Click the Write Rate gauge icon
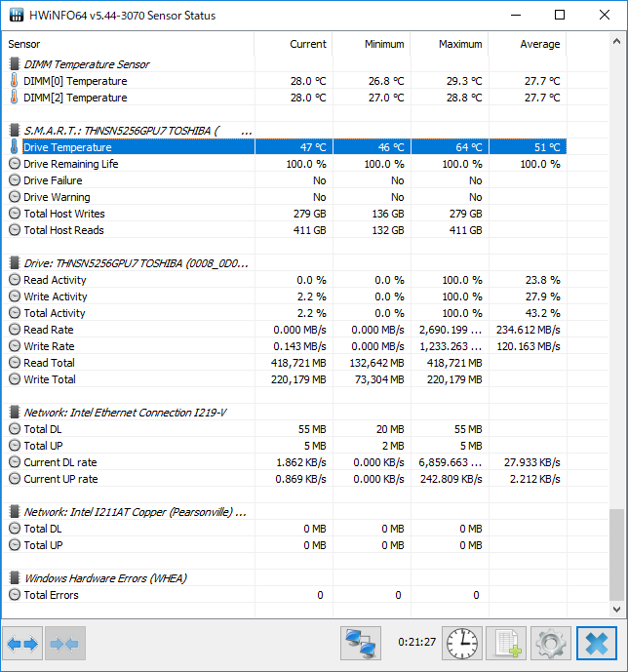The width and height of the screenshot is (628, 672). (x=15, y=346)
